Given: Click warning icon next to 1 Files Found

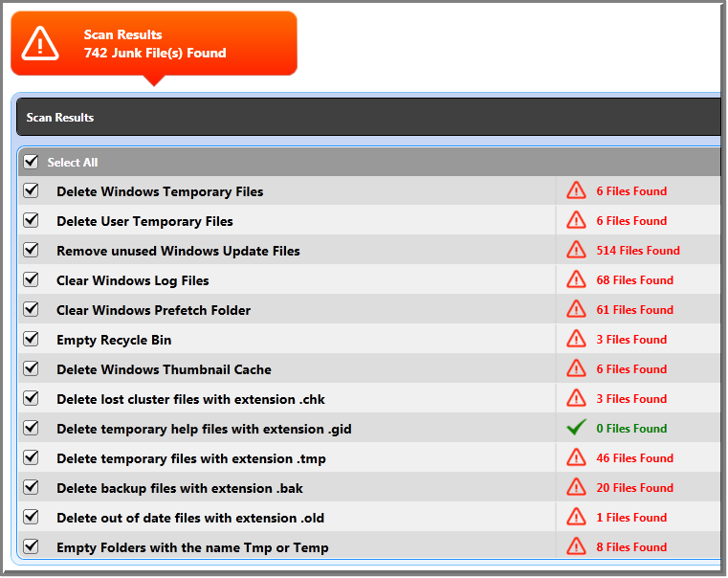Looking at the screenshot, I should click(576, 517).
